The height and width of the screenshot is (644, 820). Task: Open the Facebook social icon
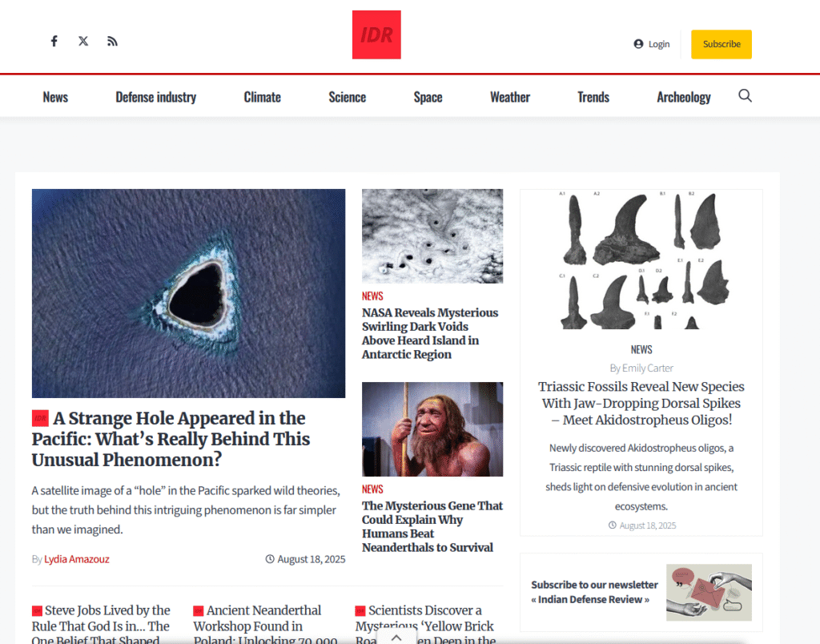(x=54, y=42)
